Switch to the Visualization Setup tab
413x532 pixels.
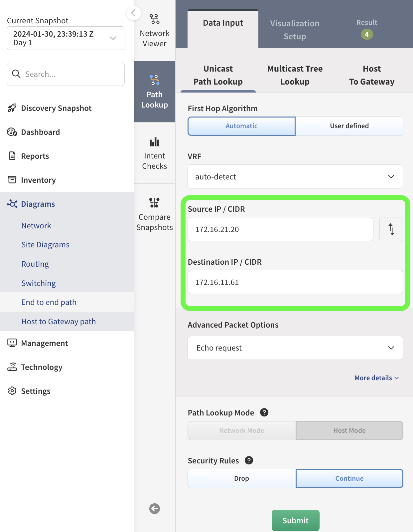(295, 30)
